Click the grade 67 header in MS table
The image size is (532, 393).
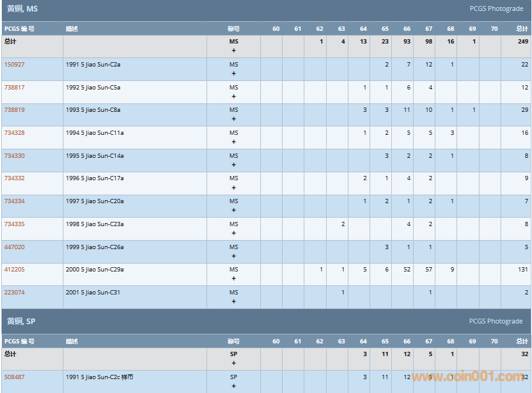(x=429, y=29)
